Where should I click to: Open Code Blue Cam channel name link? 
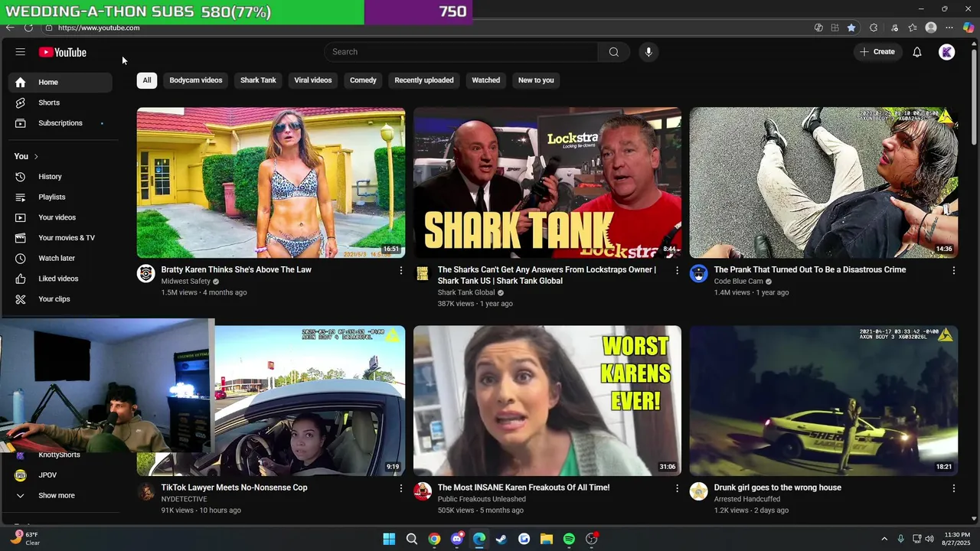tap(739, 282)
